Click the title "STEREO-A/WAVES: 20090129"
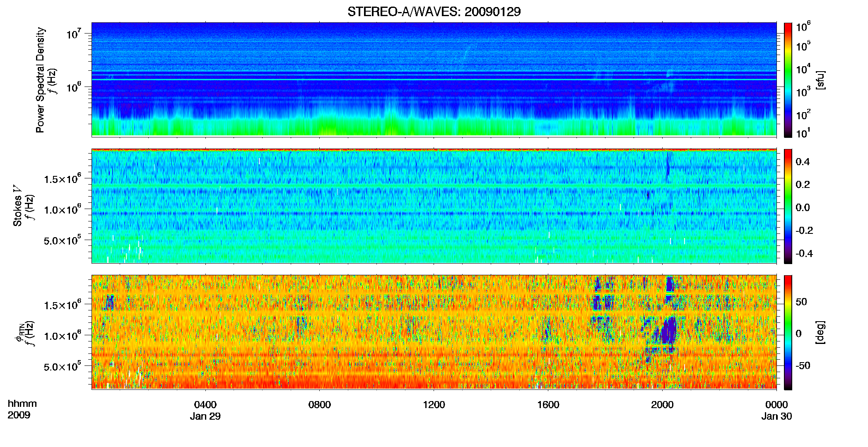Viewport: 868px width, 447px height. tap(434, 12)
